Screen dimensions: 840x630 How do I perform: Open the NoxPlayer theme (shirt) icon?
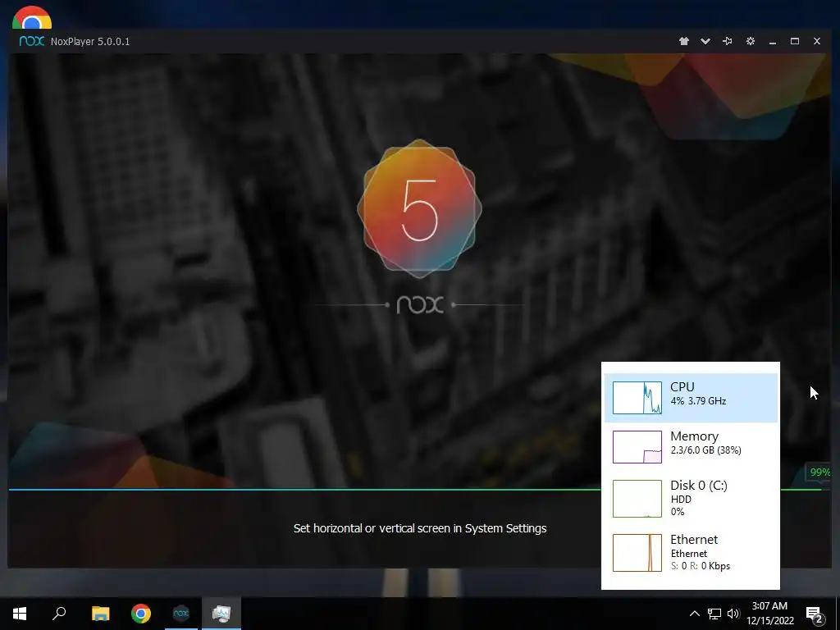tap(683, 41)
